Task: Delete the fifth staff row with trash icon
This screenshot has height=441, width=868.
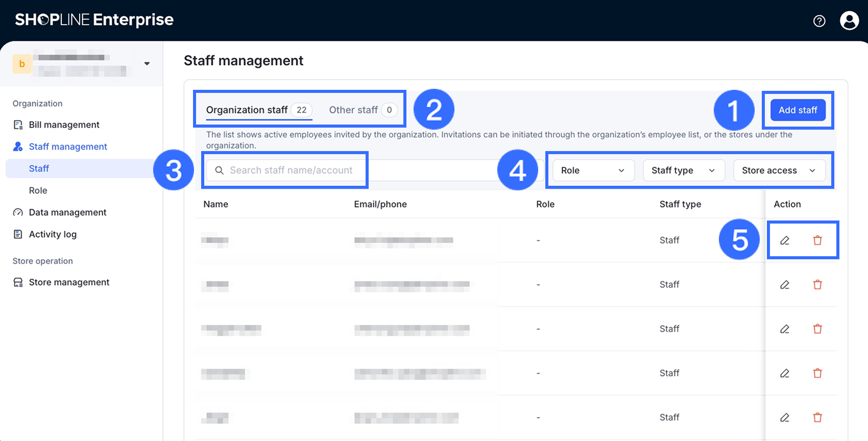Action: click(817, 418)
